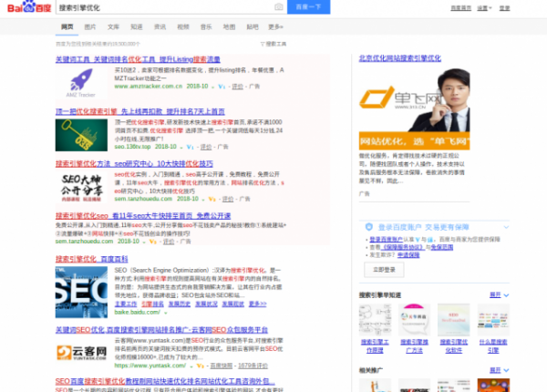Open the 登录百度账户 link
The height and width of the screenshot is (392, 547).
pyautogui.click(x=386, y=239)
